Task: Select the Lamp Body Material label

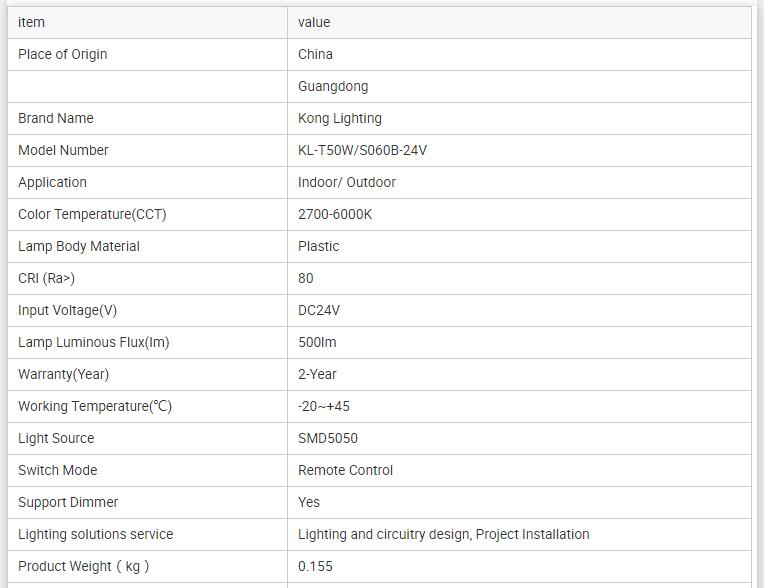Action: coord(79,246)
